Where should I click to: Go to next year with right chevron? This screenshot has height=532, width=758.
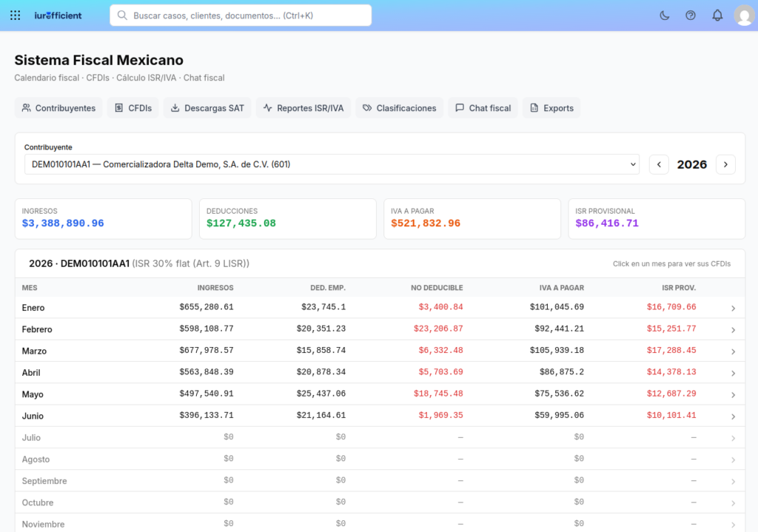point(725,164)
